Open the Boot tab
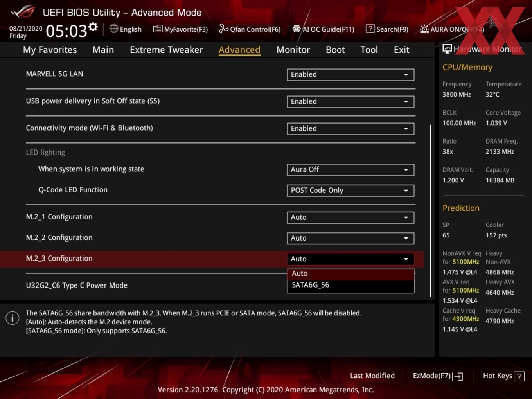532x399 pixels. click(335, 50)
